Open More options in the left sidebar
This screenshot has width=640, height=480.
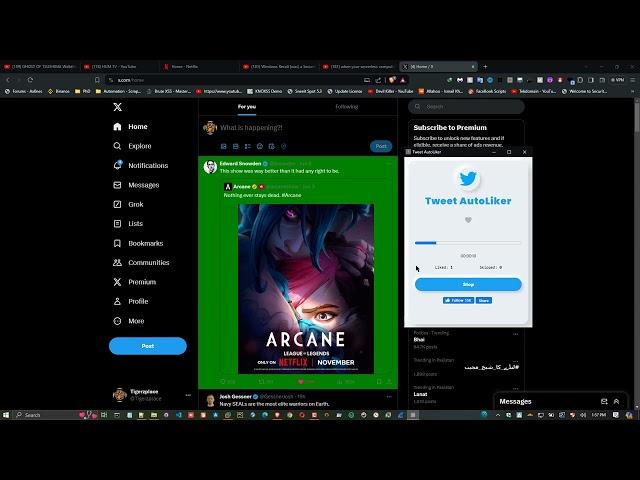(x=136, y=321)
